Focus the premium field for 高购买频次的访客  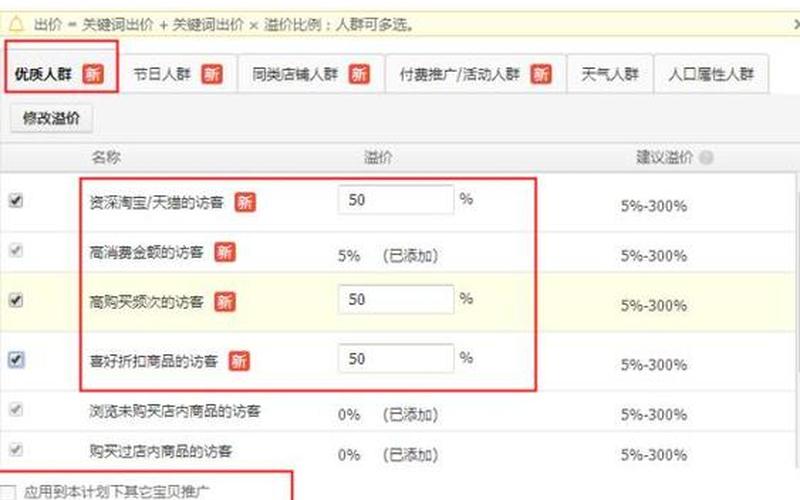[396, 299]
